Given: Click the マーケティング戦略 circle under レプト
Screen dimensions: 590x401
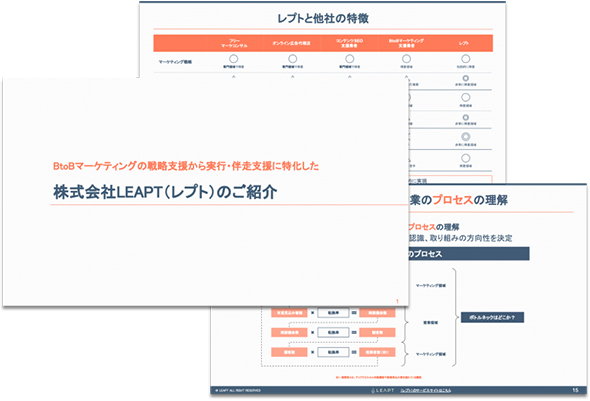Looking at the screenshot, I should click(x=465, y=59).
